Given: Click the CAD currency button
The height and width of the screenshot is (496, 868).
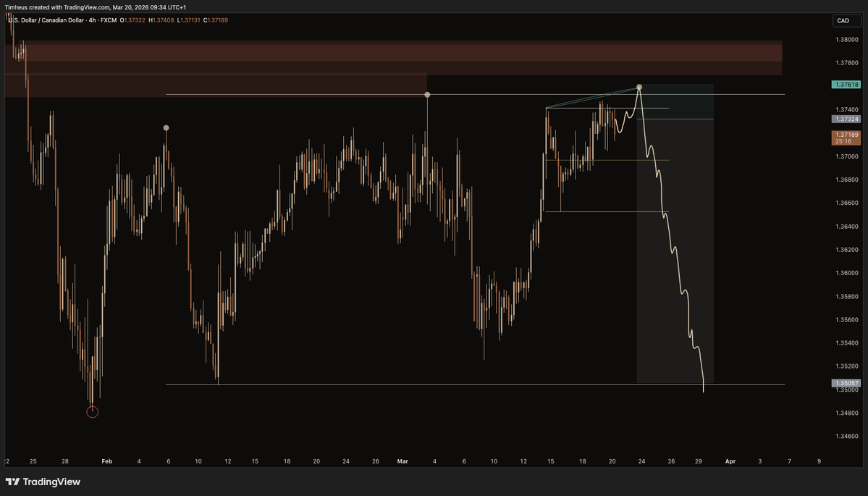Looking at the screenshot, I should (847, 20).
